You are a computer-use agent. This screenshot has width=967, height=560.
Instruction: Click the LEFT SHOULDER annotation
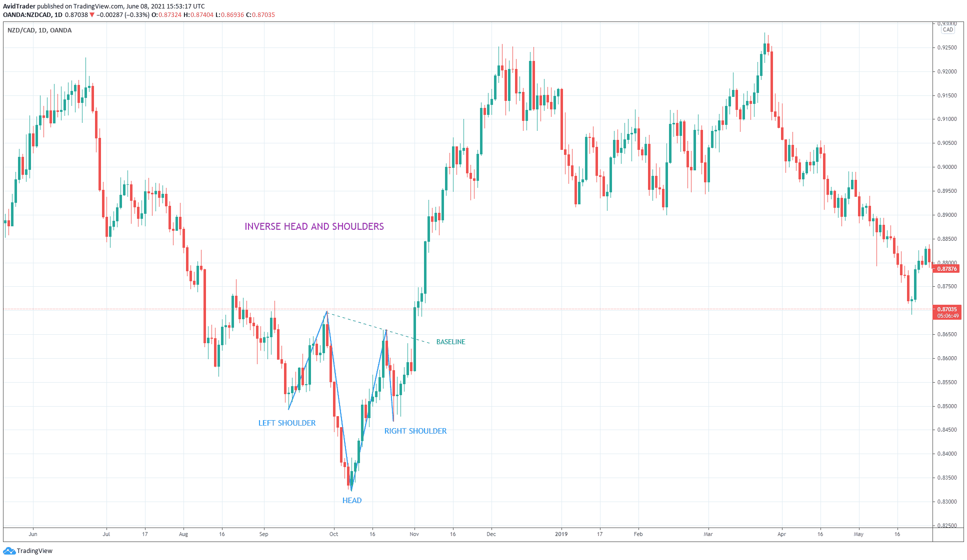tap(287, 423)
